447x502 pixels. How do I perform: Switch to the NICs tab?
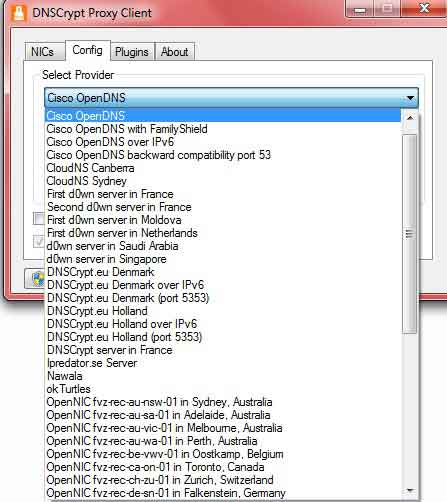pyautogui.click(x=44, y=52)
